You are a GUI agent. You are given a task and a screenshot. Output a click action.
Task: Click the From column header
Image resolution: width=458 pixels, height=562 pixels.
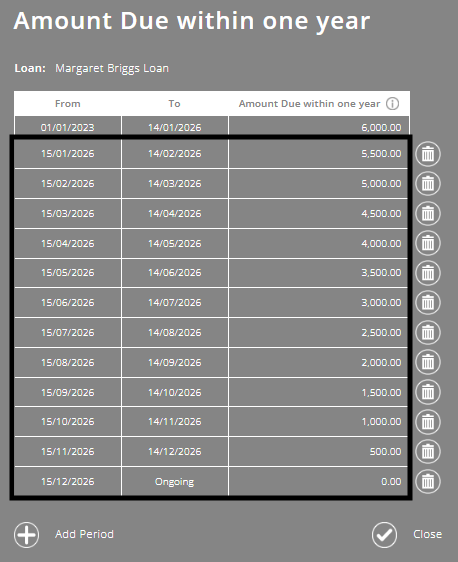(x=68, y=104)
